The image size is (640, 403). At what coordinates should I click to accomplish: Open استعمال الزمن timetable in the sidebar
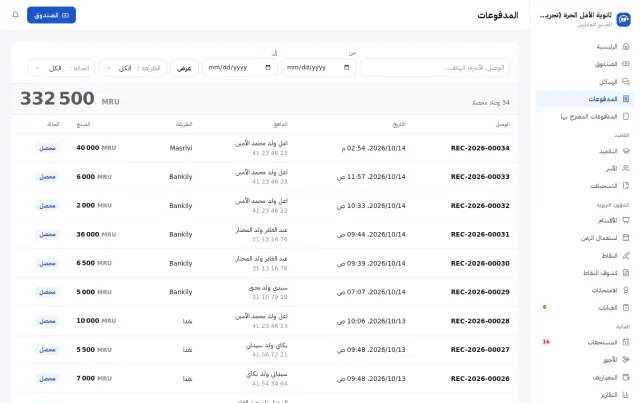click(585, 238)
